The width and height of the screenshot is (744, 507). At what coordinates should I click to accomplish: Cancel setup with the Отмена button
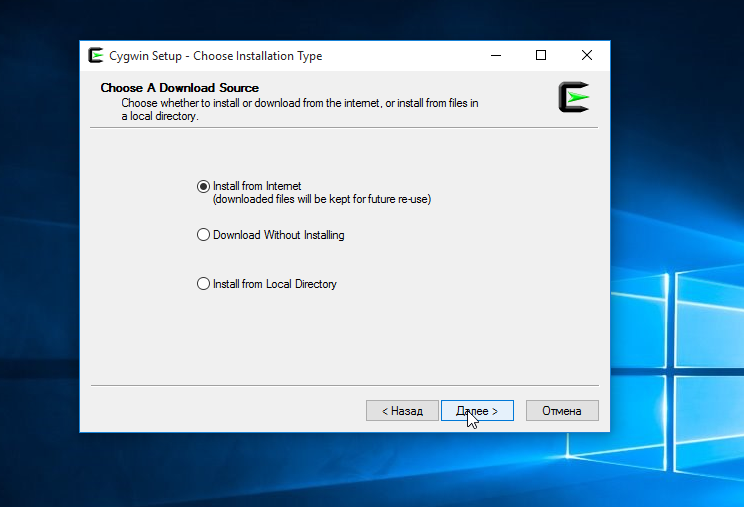click(562, 411)
